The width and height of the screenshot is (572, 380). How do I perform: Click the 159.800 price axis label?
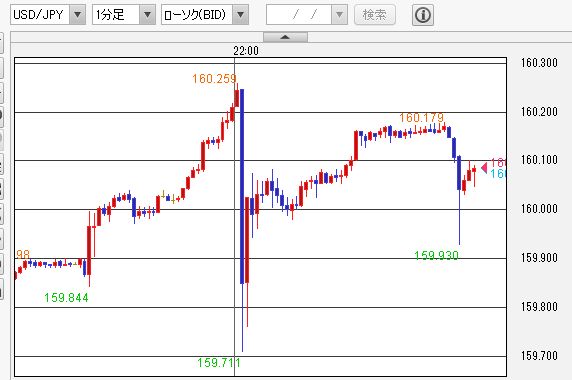tap(539, 306)
